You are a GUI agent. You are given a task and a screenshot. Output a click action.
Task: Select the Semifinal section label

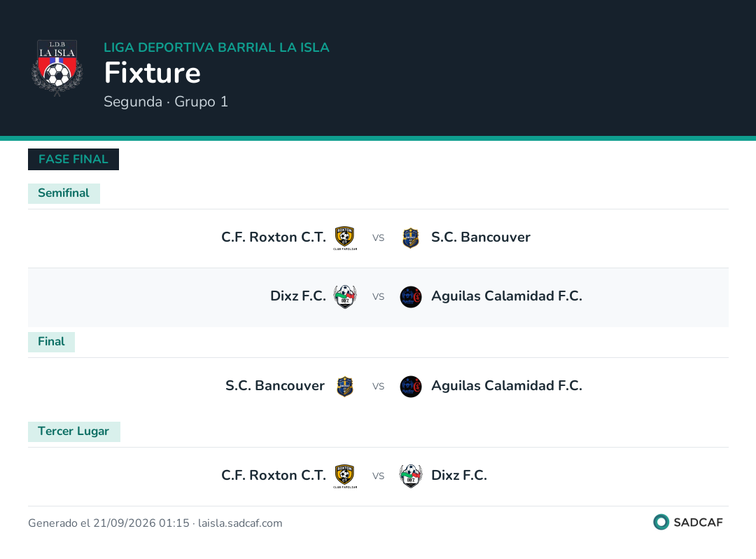(64, 193)
